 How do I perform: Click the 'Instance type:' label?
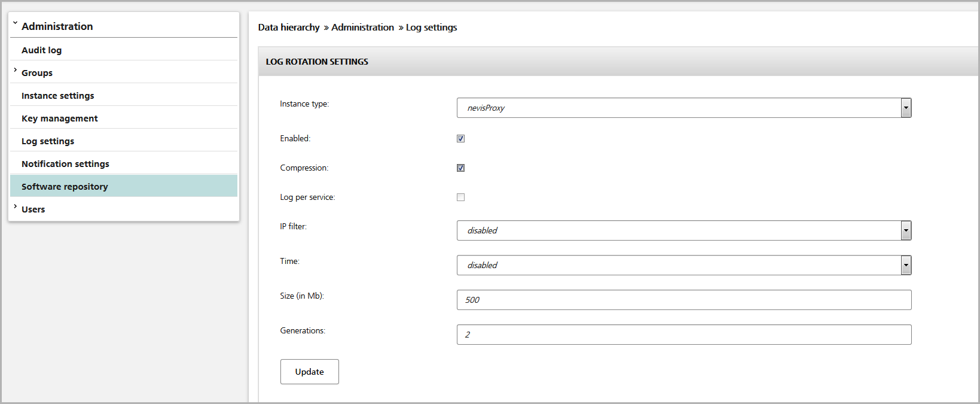pos(304,104)
